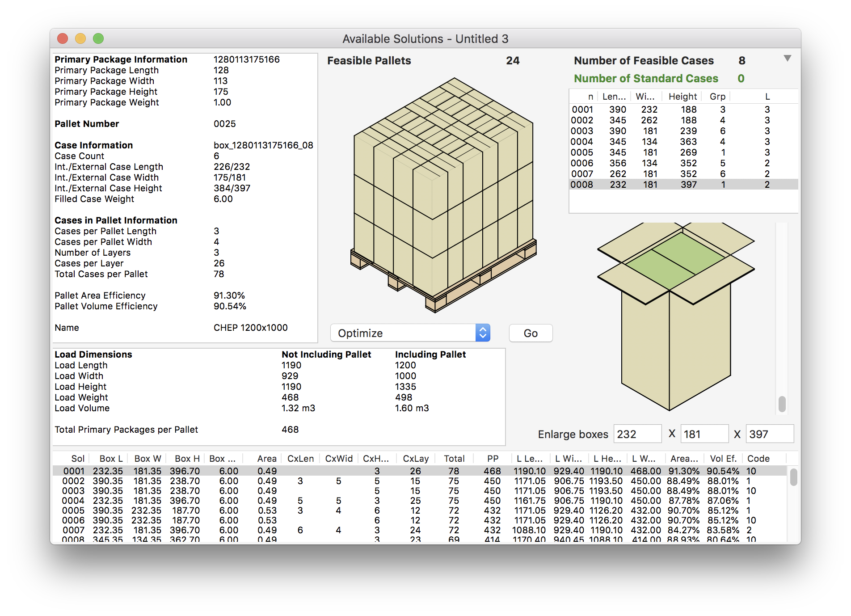Select case row 0002 in feasible cases
851x616 pixels.
[x=683, y=120]
